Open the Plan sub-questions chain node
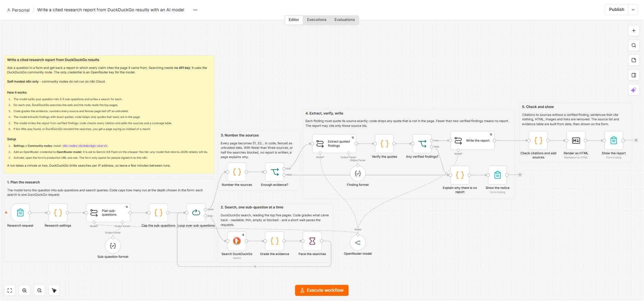The height and width of the screenshot is (301, 644). click(x=109, y=213)
